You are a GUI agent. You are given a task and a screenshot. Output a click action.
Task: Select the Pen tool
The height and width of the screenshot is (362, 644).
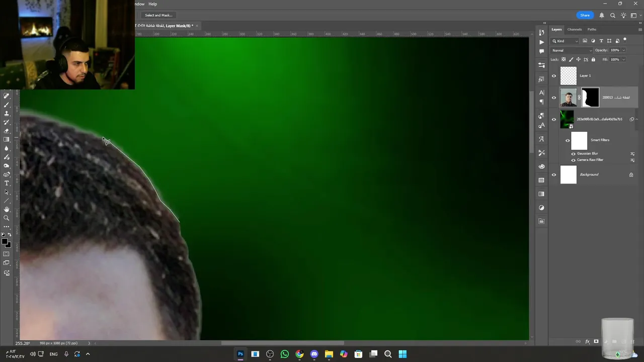(7, 174)
